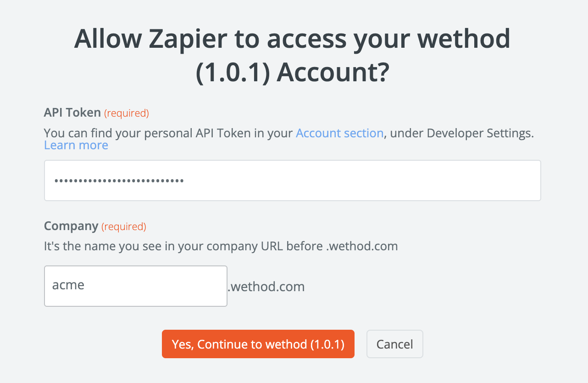Click the .wethod.com domain suffix text
588x383 pixels.
click(x=266, y=287)
